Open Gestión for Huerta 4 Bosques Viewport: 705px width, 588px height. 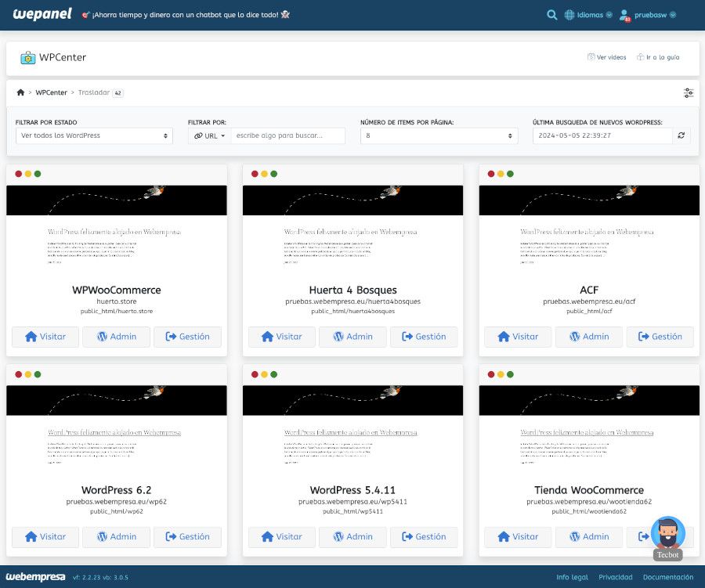(424, 337)
